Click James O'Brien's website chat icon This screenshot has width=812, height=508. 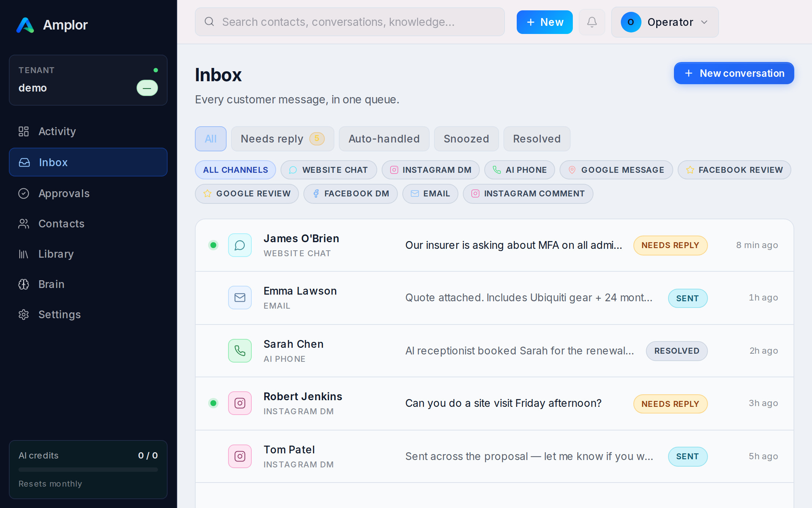(240, 245)
